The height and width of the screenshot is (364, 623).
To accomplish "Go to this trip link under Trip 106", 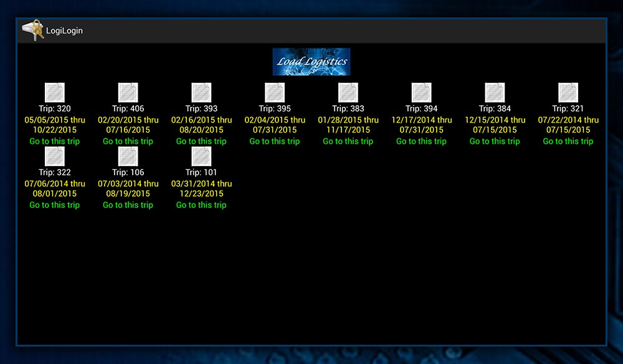I will tap(128, 205).
